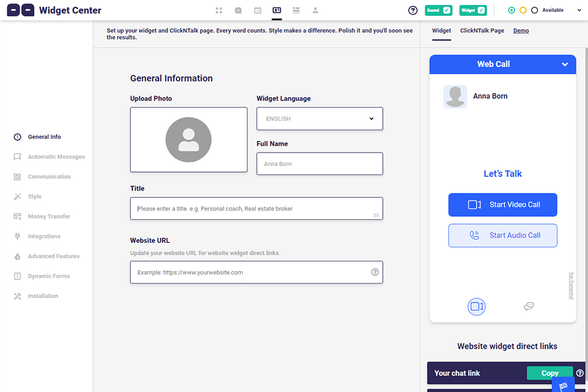Select the chat bubble icon at widget bottom
The height and width of the screenshot is (392, 588).
[529, 306]
